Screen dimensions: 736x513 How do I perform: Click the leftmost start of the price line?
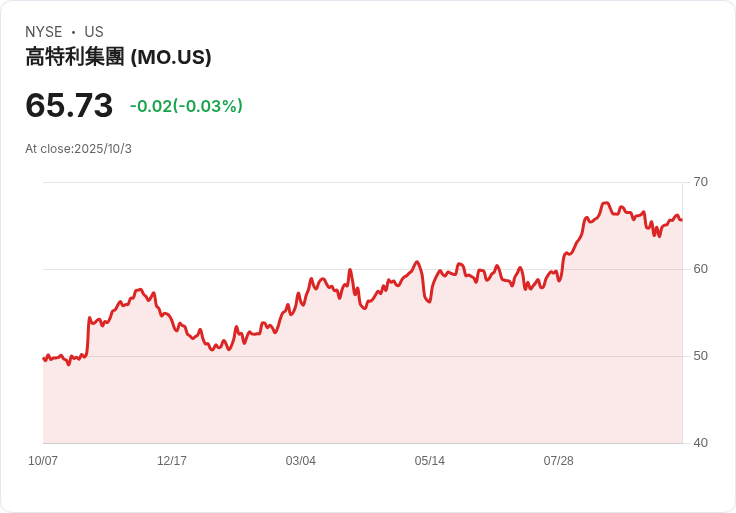tap(44, 358)
